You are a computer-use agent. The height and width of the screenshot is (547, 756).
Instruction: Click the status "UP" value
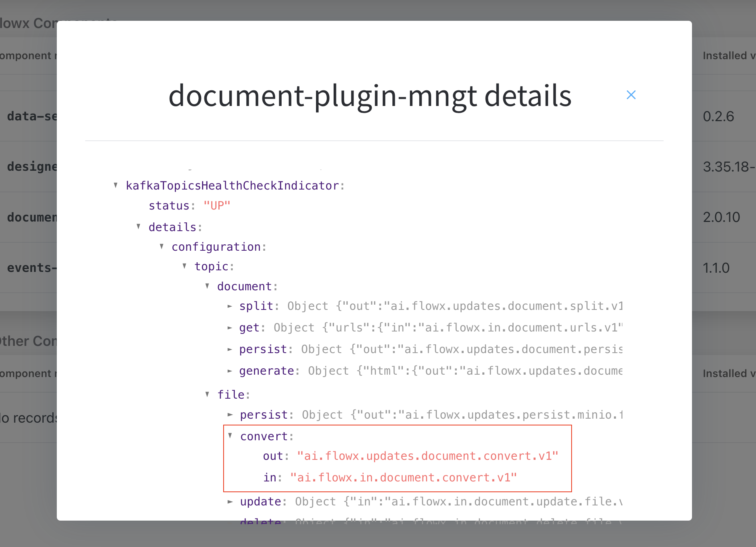click(x=217, y=206)
